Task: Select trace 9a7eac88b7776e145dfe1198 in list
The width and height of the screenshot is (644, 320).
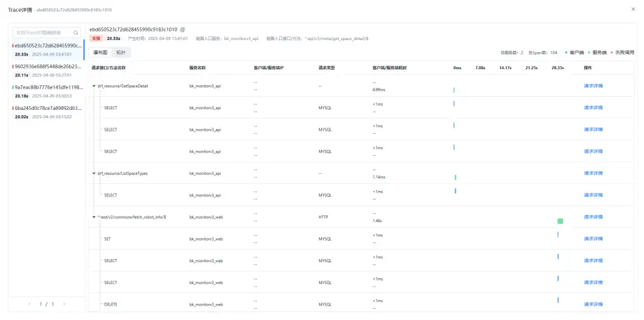Action: 47,91
